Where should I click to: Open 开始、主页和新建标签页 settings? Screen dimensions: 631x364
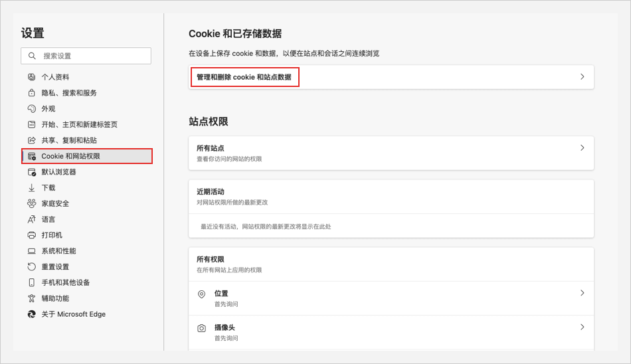pos(79,125)
